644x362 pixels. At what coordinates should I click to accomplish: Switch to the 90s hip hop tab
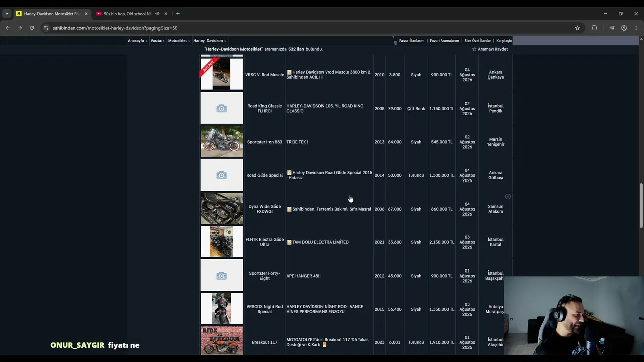(x=127, y=14)
